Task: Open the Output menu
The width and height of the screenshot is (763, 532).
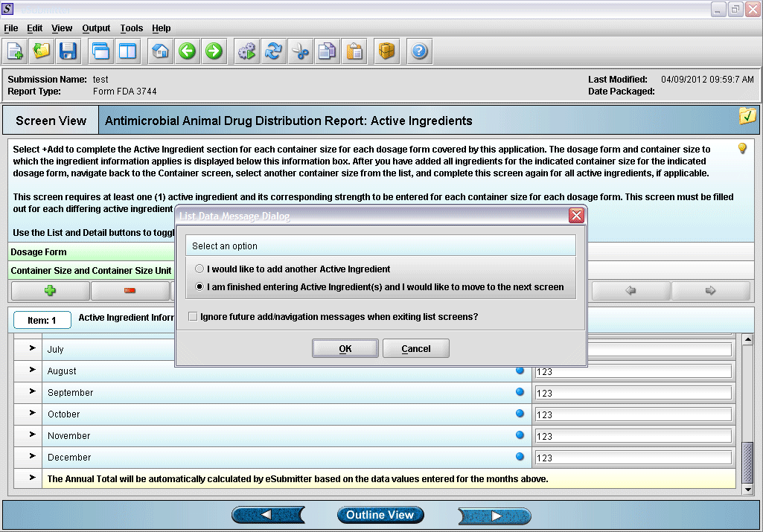Action: click(96, 28)
